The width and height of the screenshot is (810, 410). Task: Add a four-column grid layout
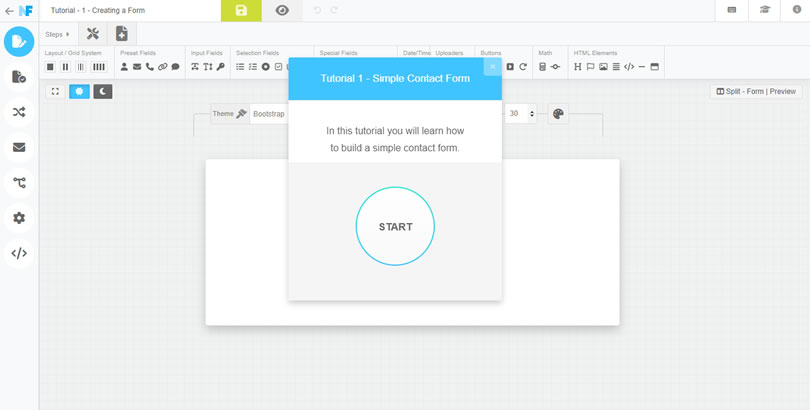pos(99,67)
